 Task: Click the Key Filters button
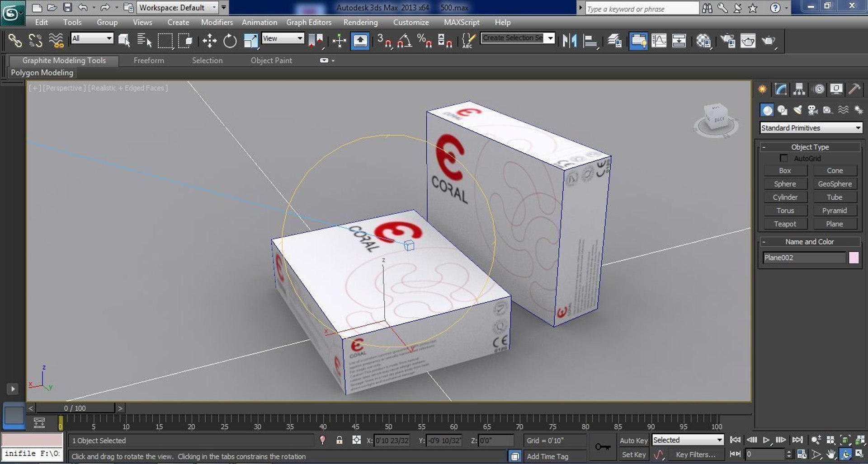click(695, 455)
